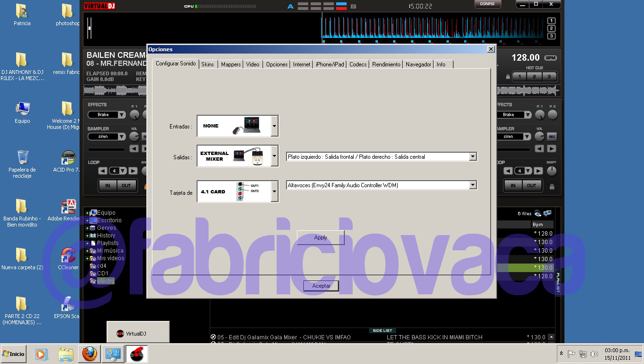Expand the Mi música folder node
Viewport: 644px width, 364px height.
tap(87, 251)
